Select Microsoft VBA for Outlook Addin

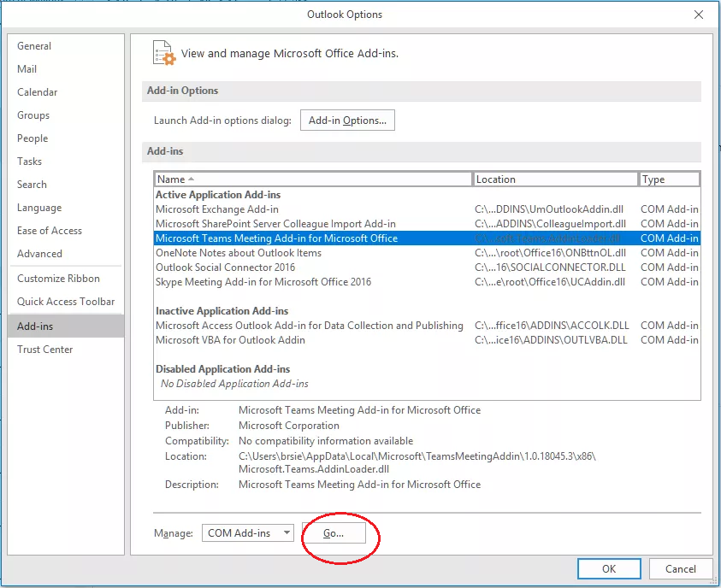point(427,340)
